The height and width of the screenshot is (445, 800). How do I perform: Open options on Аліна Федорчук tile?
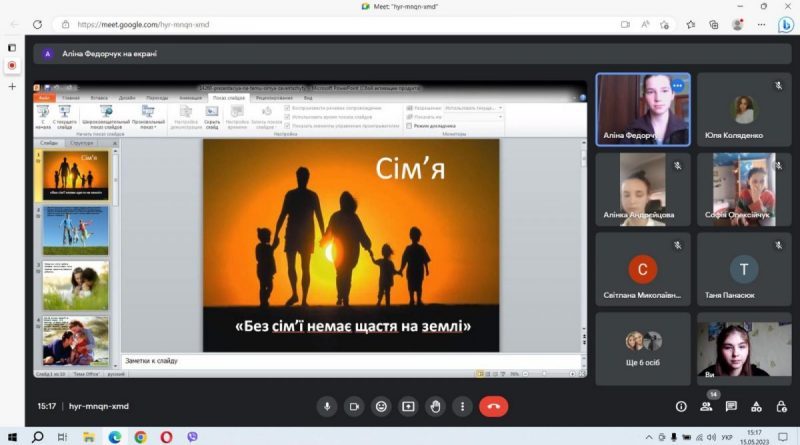click(678, 86)
